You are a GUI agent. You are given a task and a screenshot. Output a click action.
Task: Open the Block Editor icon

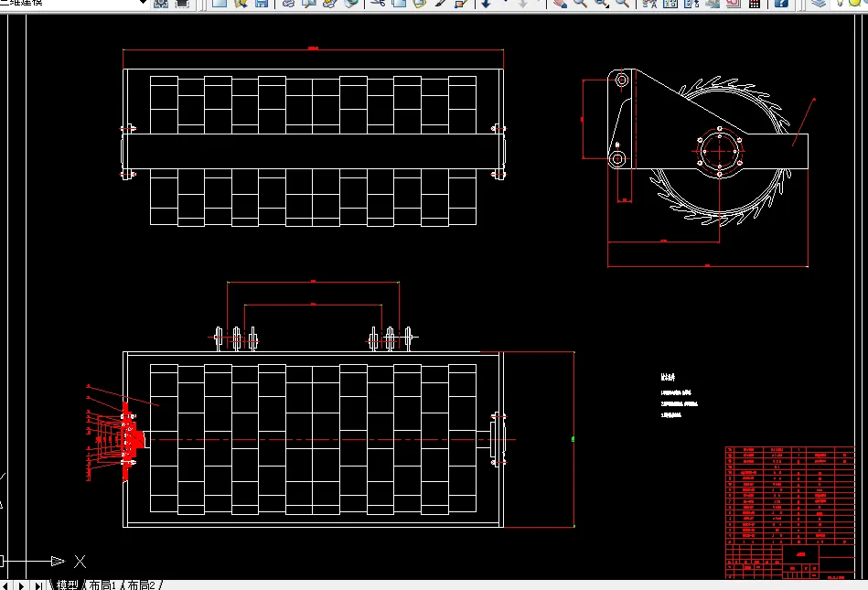click(x=461, y=4)
